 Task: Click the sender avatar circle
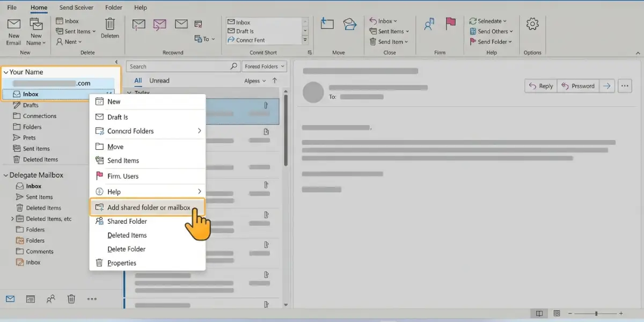coord(313,92)
